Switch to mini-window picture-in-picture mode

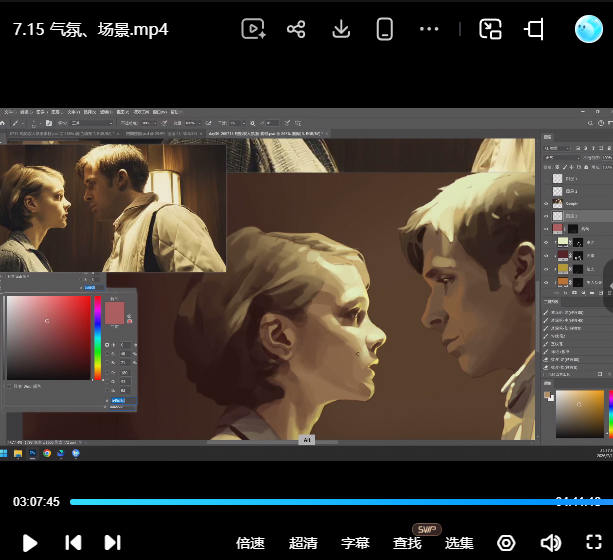(x=490, y=29)
